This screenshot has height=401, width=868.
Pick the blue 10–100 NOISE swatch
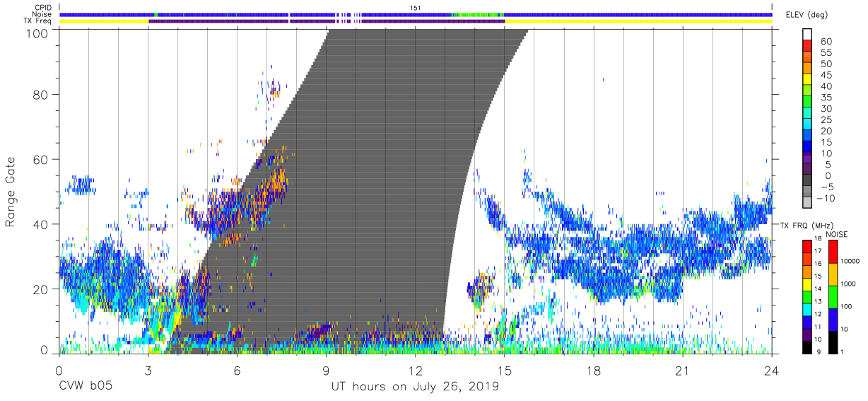[x=833, y=319]
